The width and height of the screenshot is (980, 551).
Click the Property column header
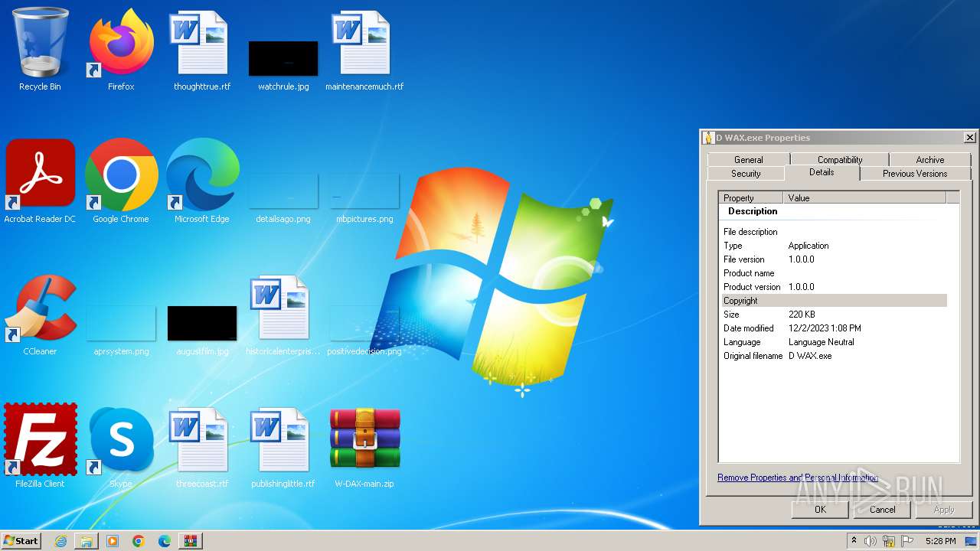(751, 197)
